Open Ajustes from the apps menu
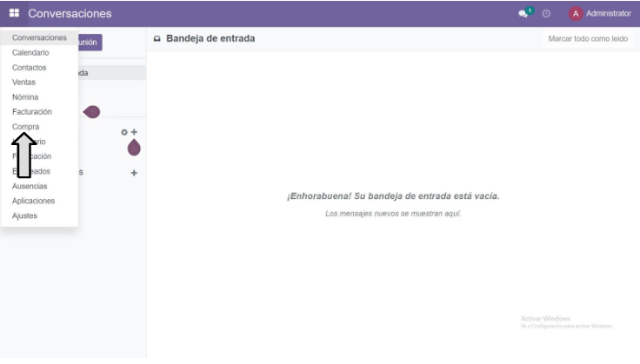The width and height of the screenshot is (640, 364). [x=24, y=215]
